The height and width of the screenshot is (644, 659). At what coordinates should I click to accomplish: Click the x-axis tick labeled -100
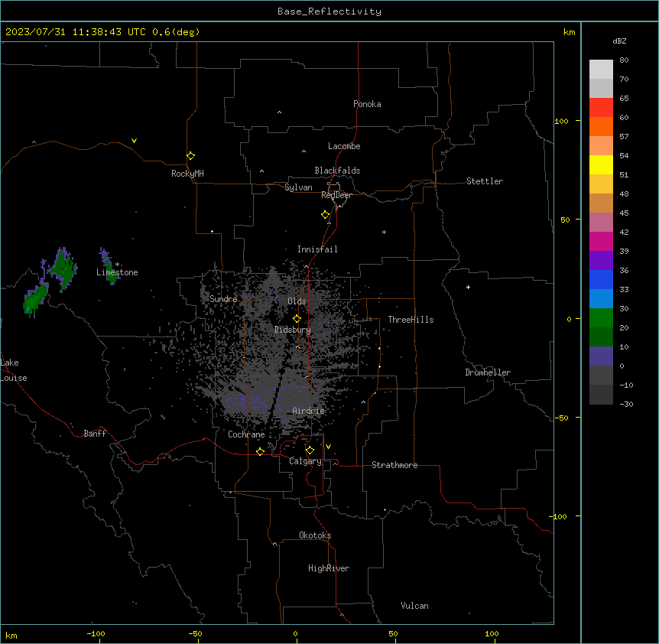[96, 634]
